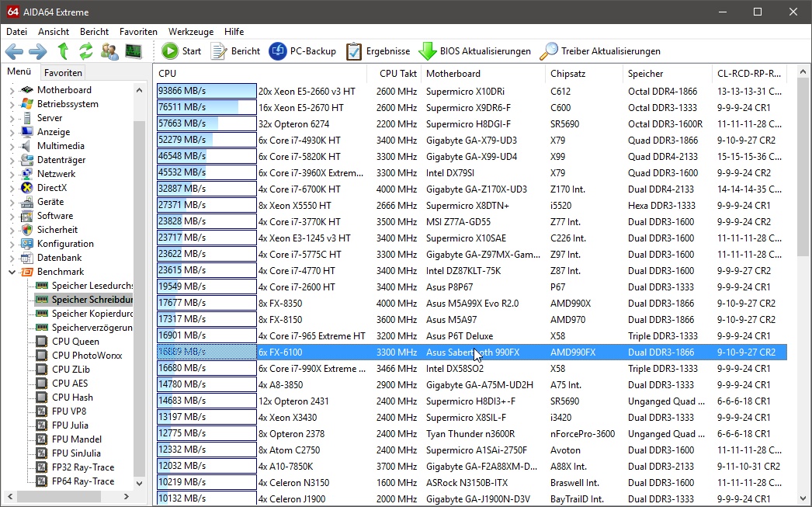Click the blue Back arrow icon
The width and height of the screenshot is (812, 507).
click(x=14, y=51)
